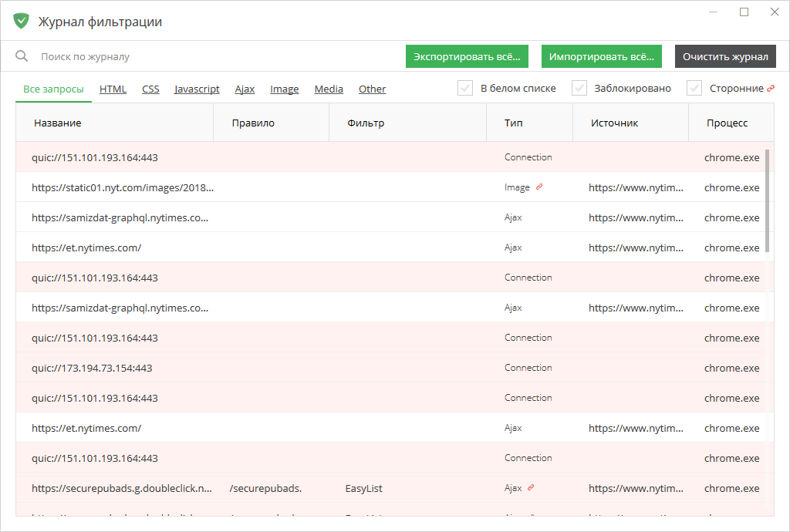Screen dimensions: 790x532
Task: Click link icon in static01.nyt.com Image row
Action: tap(539, 187)
